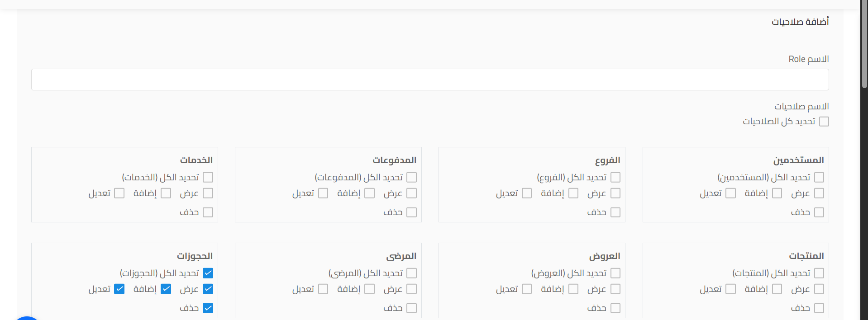Check 'عرض' permission under المدفوعات
Viewport: 868px width, 320px height.
click(412, 193)
